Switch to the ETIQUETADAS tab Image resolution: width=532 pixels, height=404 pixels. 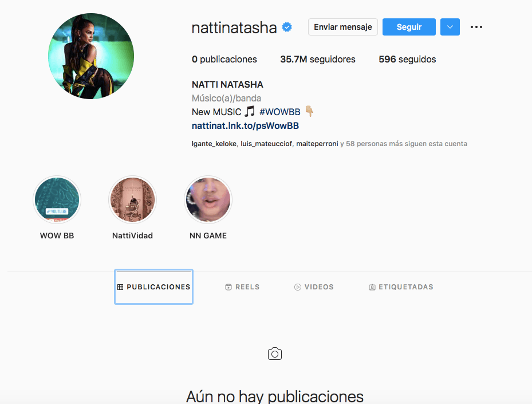(x=401, y=287)
